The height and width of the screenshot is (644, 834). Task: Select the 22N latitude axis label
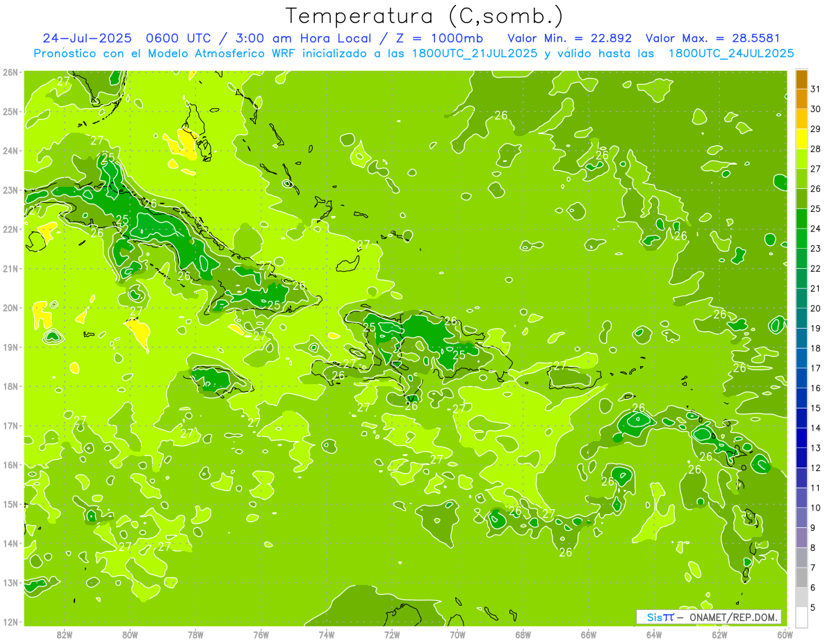[x=10, y=229]
